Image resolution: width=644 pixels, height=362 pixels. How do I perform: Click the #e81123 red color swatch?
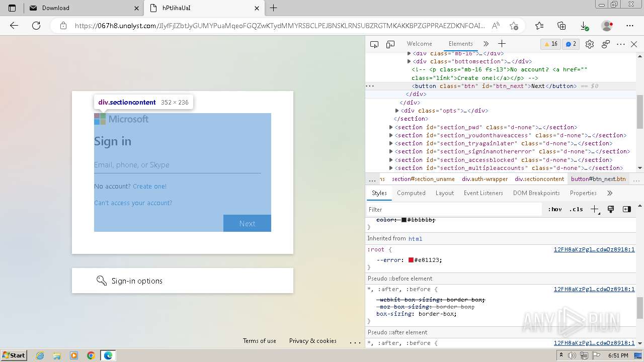(x=411, y=260)
